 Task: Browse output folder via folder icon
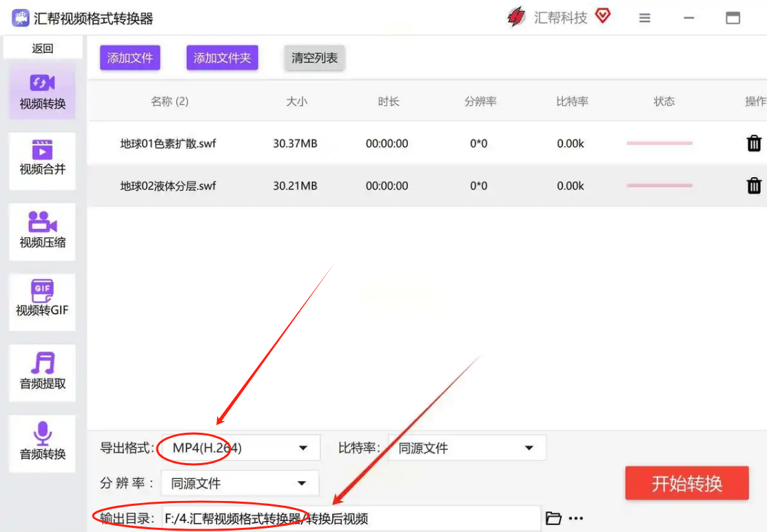553,518
